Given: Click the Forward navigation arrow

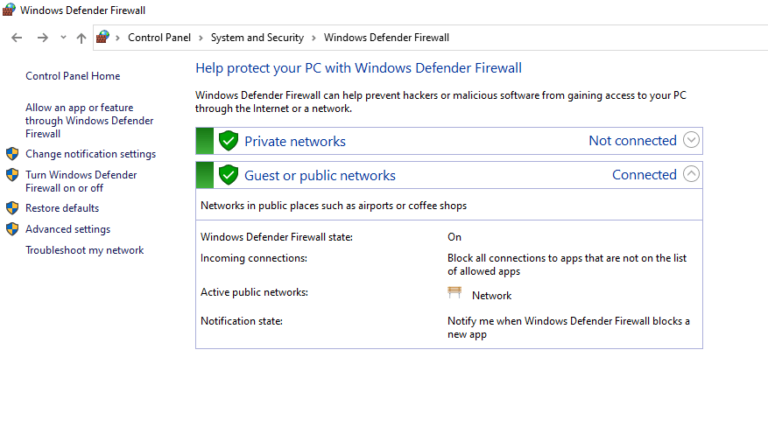Looking at the screenshot, I should (42, 38).
